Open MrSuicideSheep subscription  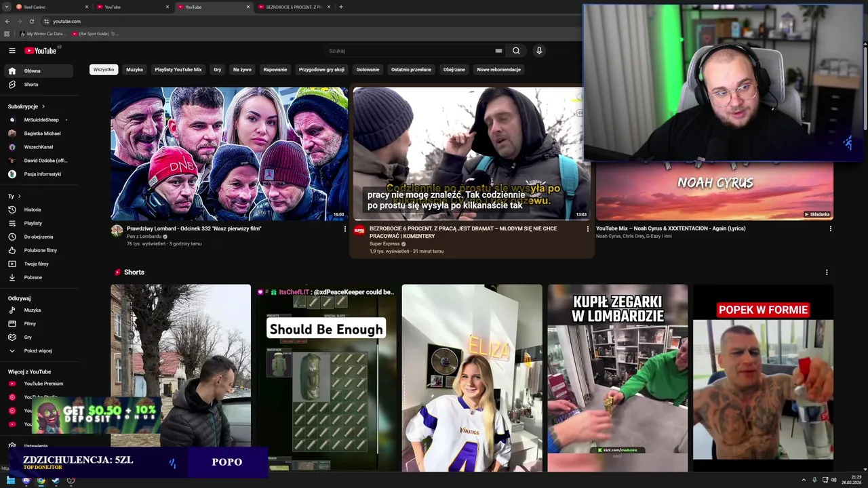click(40, 120)
